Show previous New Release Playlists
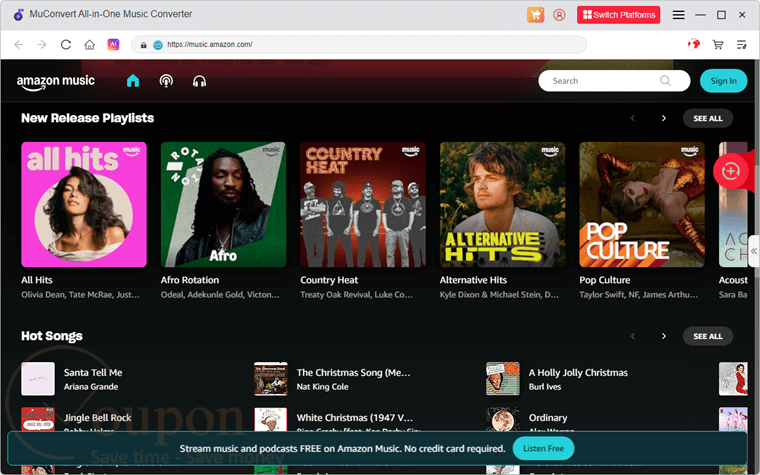Viewport: 760px width, 475px height. 633,118
